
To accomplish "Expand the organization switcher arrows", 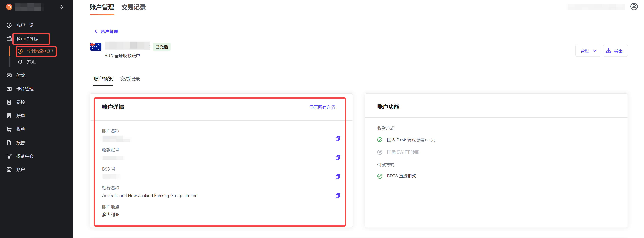I will (x=62, y=7).
